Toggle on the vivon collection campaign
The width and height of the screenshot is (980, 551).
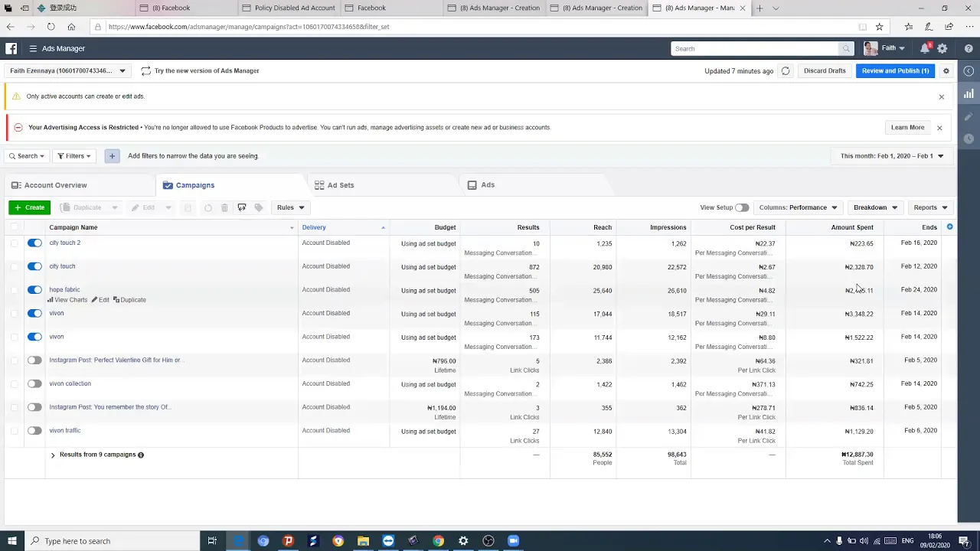(x=34, y=384)
